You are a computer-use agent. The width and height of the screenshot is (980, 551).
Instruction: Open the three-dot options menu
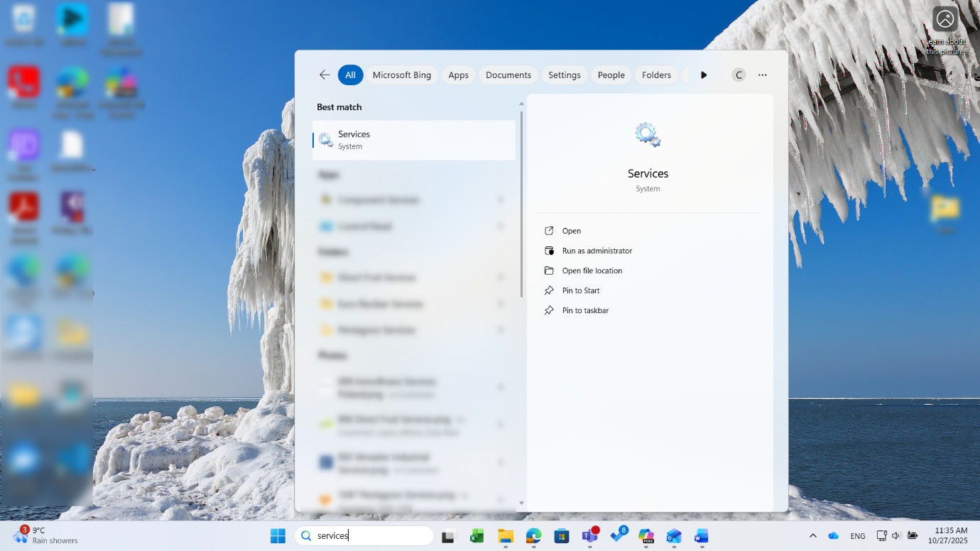coord(763,75)
